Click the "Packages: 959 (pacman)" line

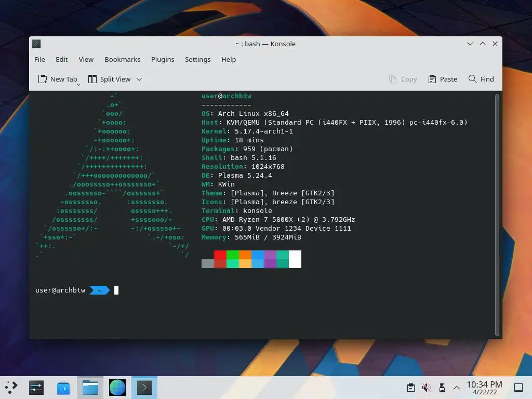click(247, 149)
